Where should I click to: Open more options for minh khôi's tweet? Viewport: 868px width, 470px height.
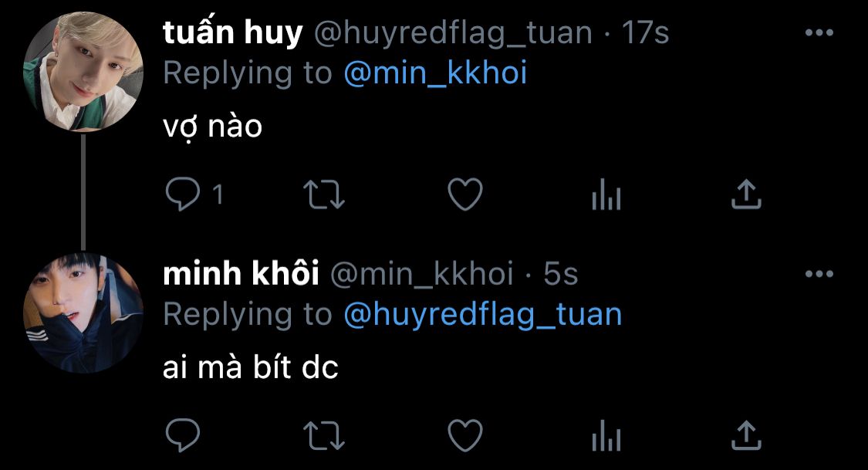click(x=819, y=274)
